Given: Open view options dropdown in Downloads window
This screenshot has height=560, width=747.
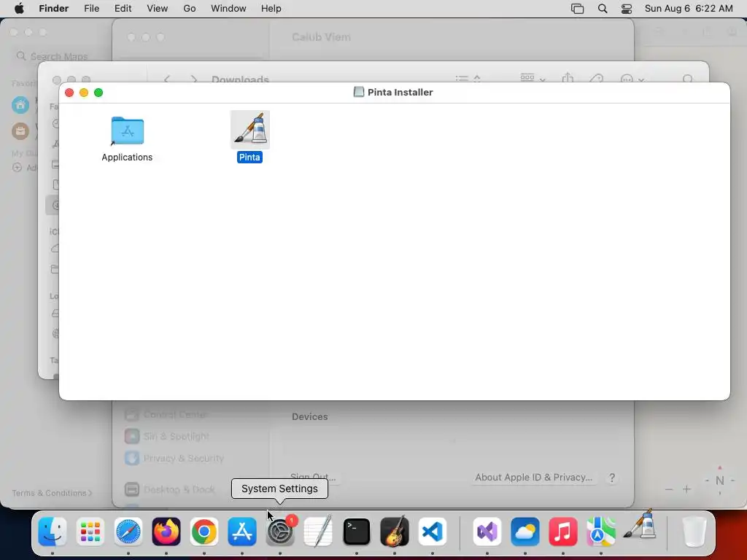Looking at the screenshot, I should pos(468,79).
